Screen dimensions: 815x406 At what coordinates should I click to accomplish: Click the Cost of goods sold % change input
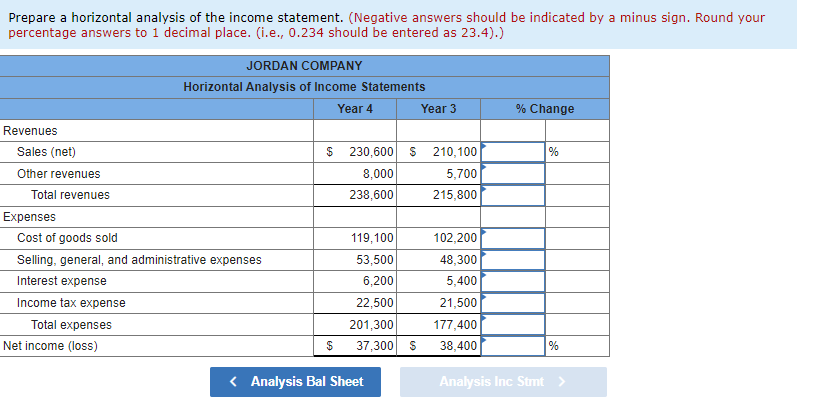(513, 238)
